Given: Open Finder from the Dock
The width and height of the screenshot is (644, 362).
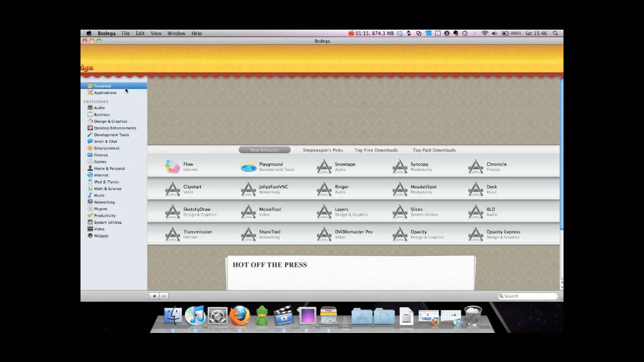Looking at the screenshot, I should (173, 316).
